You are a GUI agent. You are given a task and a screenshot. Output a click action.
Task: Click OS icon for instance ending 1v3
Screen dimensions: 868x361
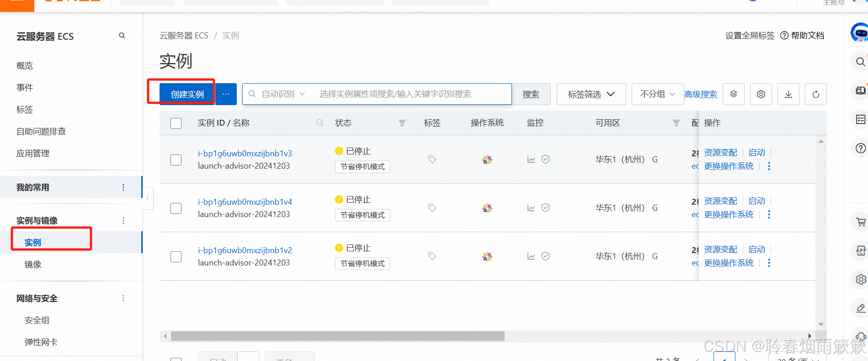coord(487,159)
